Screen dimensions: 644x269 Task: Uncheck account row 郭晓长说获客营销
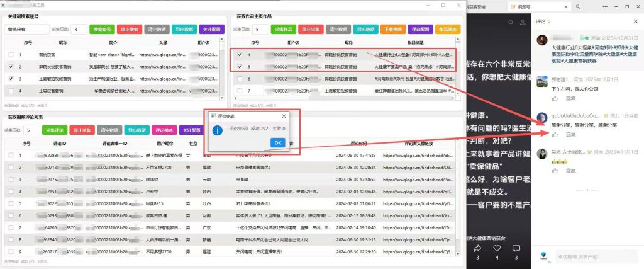point(11,66)
